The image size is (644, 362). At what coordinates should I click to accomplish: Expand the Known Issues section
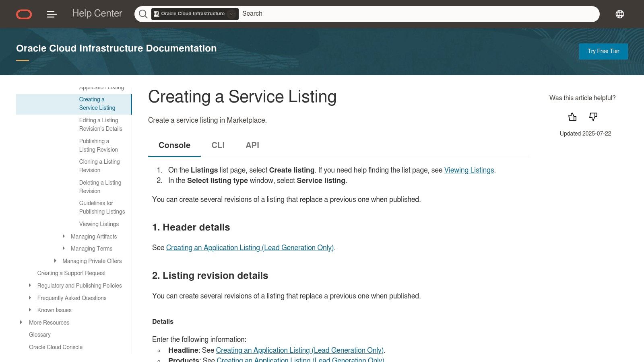point(30,310)
